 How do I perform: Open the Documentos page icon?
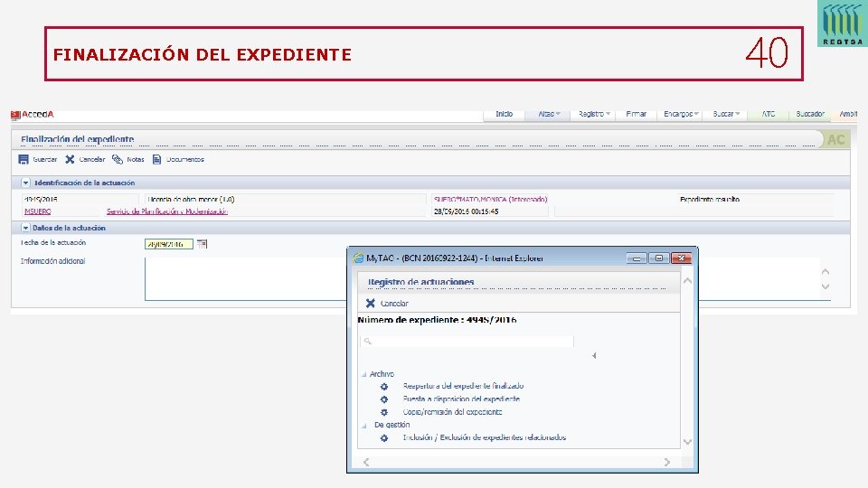(x=156, y=159)
